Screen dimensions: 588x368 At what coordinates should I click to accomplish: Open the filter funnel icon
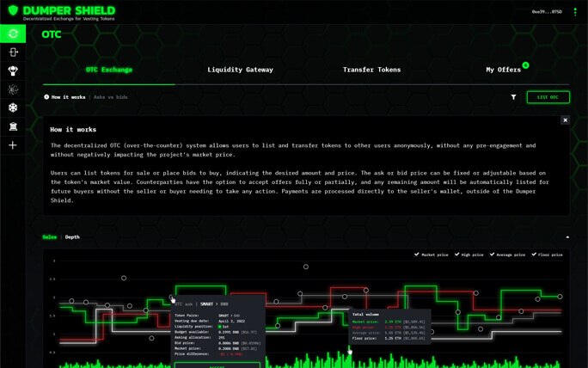[513, 97]
